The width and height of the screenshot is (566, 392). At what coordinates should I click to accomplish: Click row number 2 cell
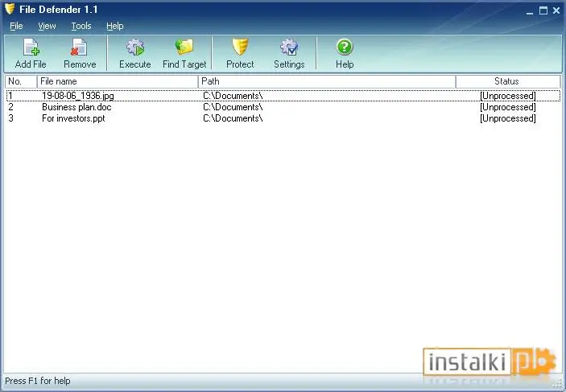click(x=10, y=107)
